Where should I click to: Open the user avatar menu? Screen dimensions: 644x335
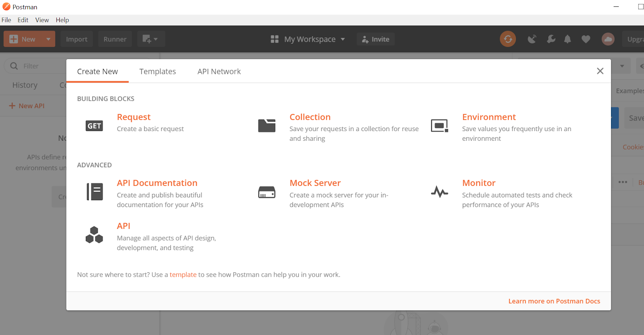click(x=608, y=39)
